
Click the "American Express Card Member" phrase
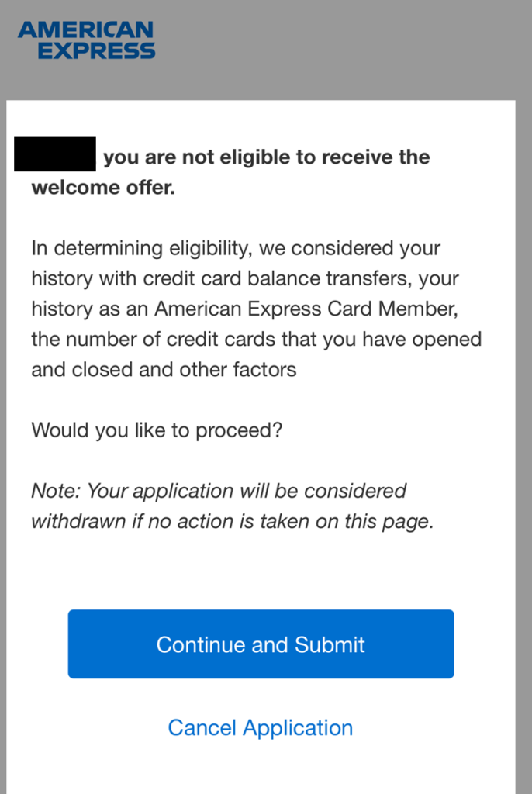[x=306, y=309]
